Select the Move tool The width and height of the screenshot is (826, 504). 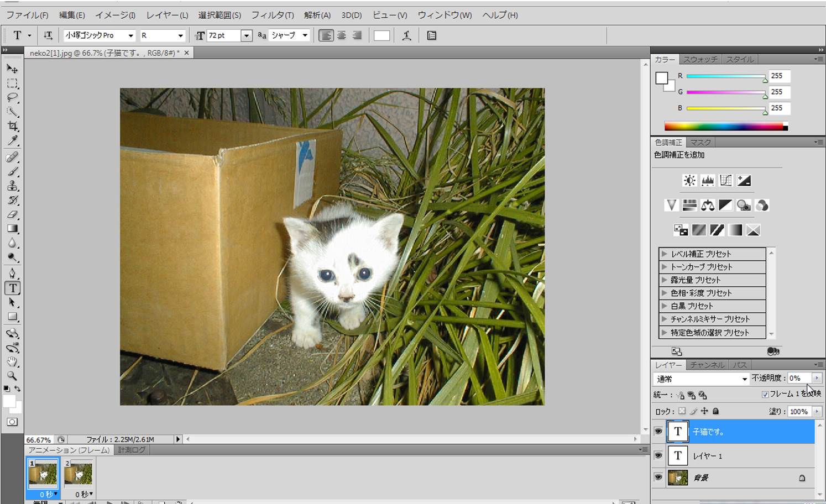pos(12,69)
